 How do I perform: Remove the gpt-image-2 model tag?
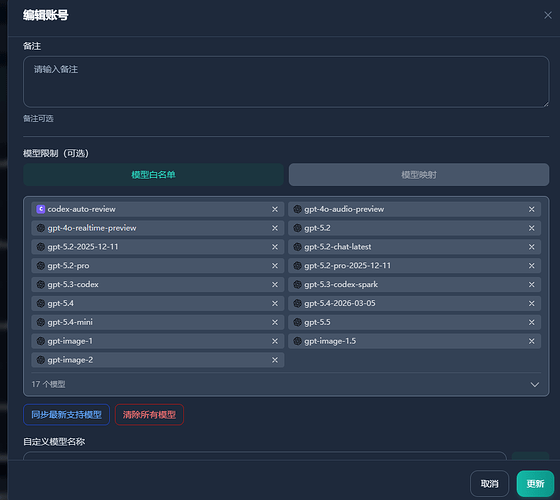tap(275, 360)
